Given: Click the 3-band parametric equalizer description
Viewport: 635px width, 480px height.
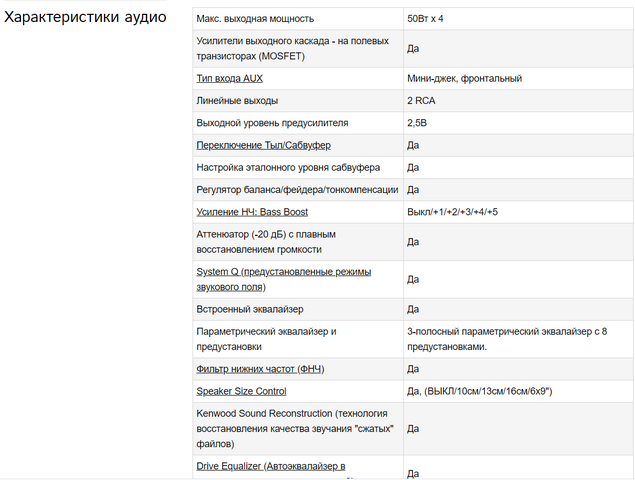Looking at the screenshot, I should point(507,339).
